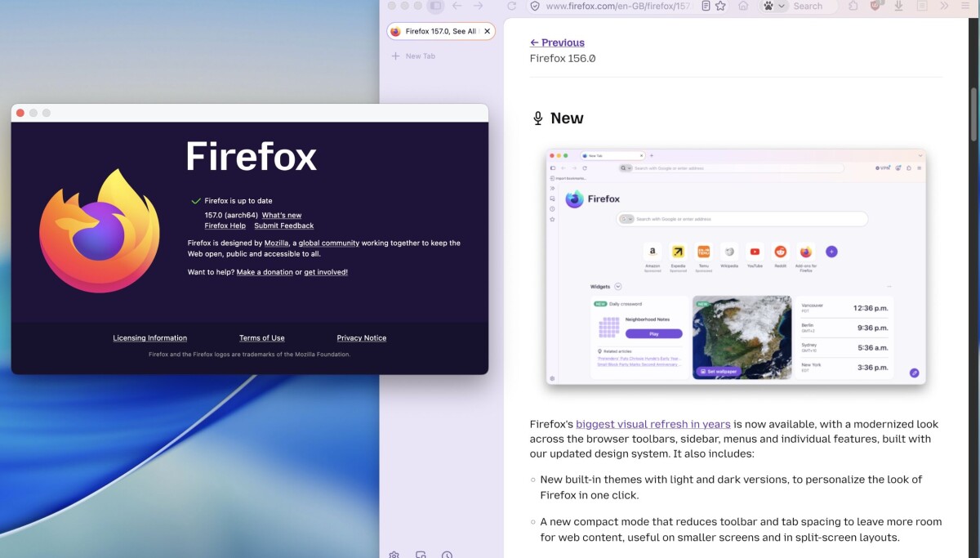This screenshot has height=558, width=980.
Task: Open the Downloads arrow icon
Action: coord(898,6)
